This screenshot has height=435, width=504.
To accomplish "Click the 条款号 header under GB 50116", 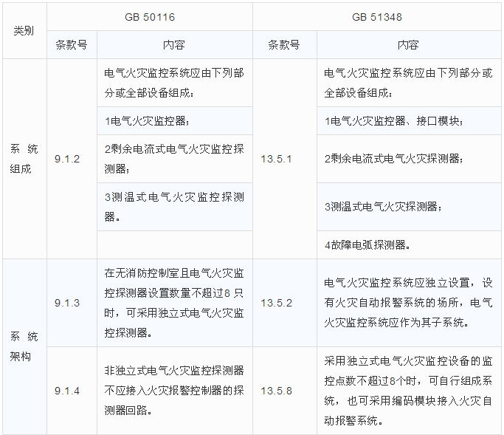I will point(72,44).
